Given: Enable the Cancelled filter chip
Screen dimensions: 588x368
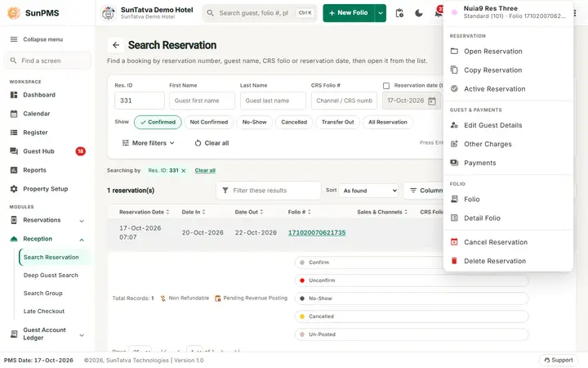Looking at the screenshot, I should click(x=294, y=123).
